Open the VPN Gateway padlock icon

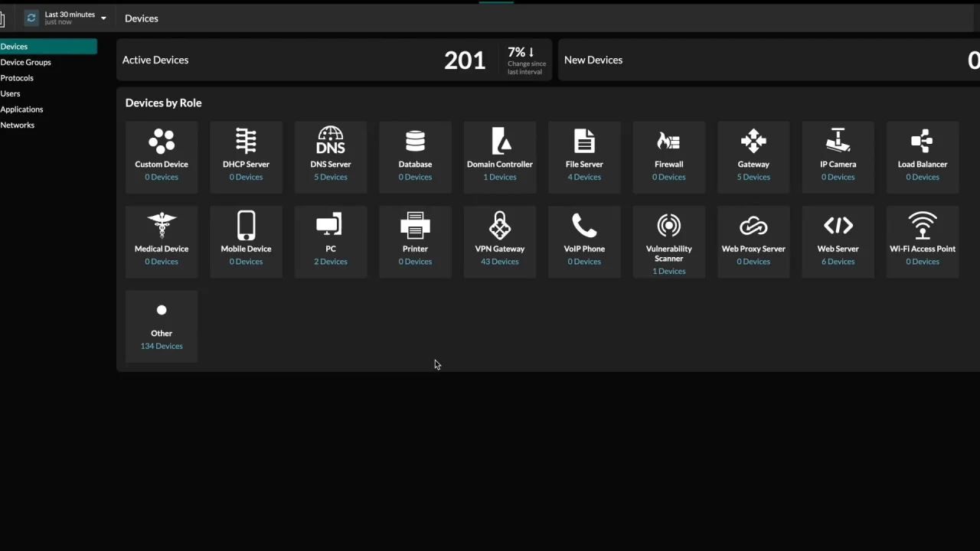[x=500, y=226]
